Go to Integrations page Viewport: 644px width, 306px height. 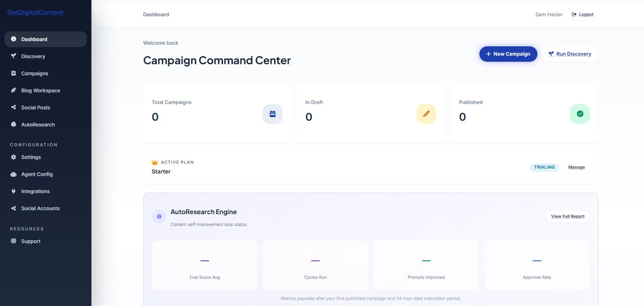coord(46,191)
